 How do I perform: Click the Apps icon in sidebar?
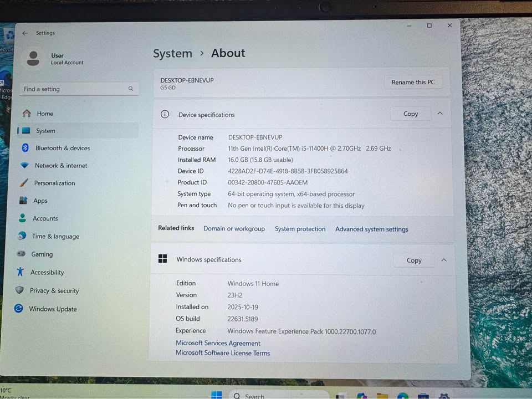(x=23, y=200)
